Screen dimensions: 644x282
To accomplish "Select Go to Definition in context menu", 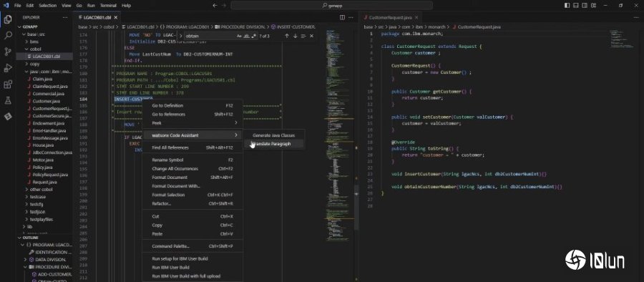I will tap(192, 106).
